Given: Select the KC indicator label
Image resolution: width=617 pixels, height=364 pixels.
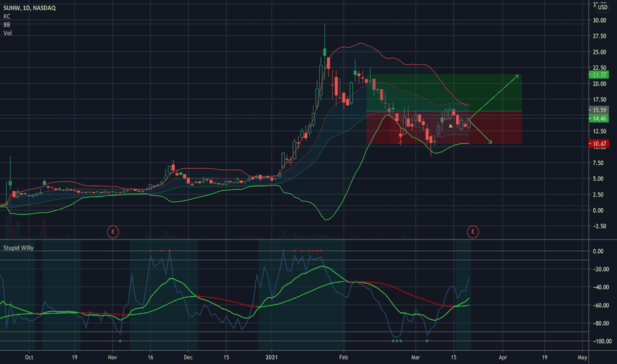Looking at the screenshot, I should click(7, 16).
